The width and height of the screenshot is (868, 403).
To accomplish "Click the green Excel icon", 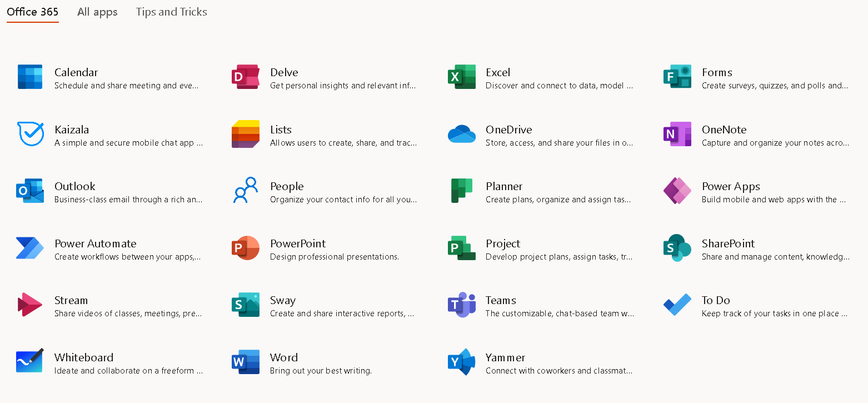I will (x=461, y=77).
